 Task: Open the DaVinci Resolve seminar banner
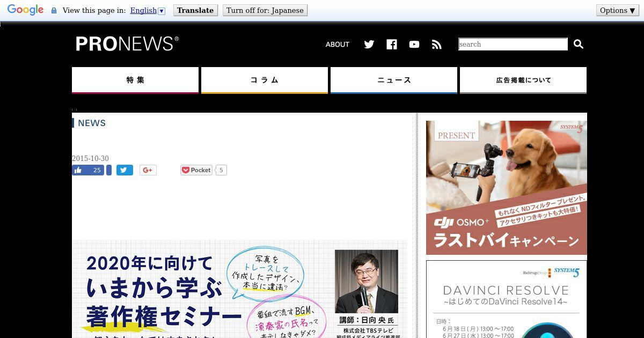[507, 299]
